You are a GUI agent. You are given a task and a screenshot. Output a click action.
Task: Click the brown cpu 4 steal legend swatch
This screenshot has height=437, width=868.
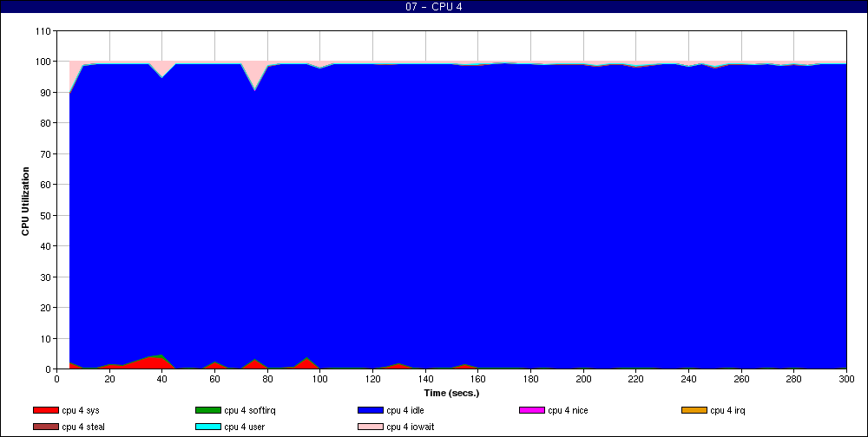point(45,427)
